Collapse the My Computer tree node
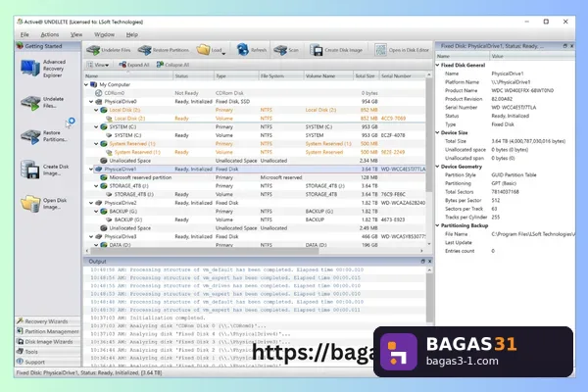The image size is (588, 392). (86, 85)
